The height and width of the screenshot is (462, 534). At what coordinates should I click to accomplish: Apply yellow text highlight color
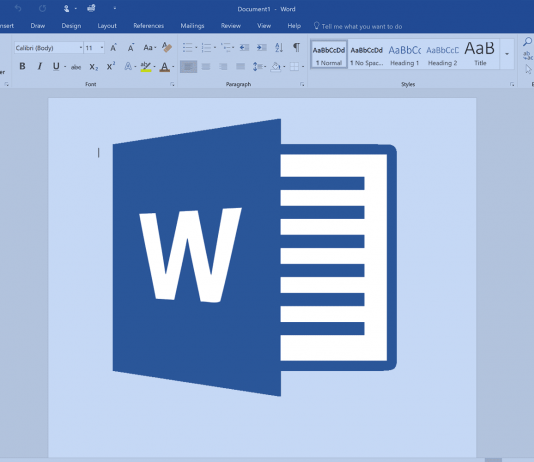(146, 66)
